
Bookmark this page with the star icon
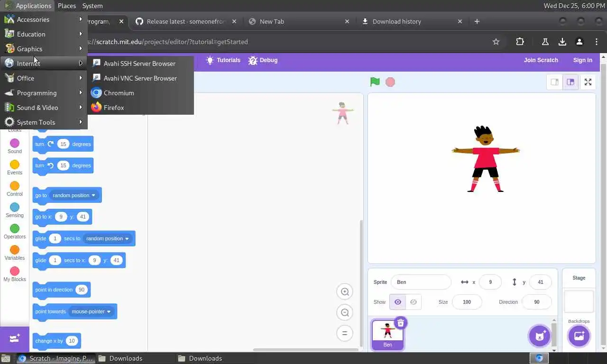496,42
